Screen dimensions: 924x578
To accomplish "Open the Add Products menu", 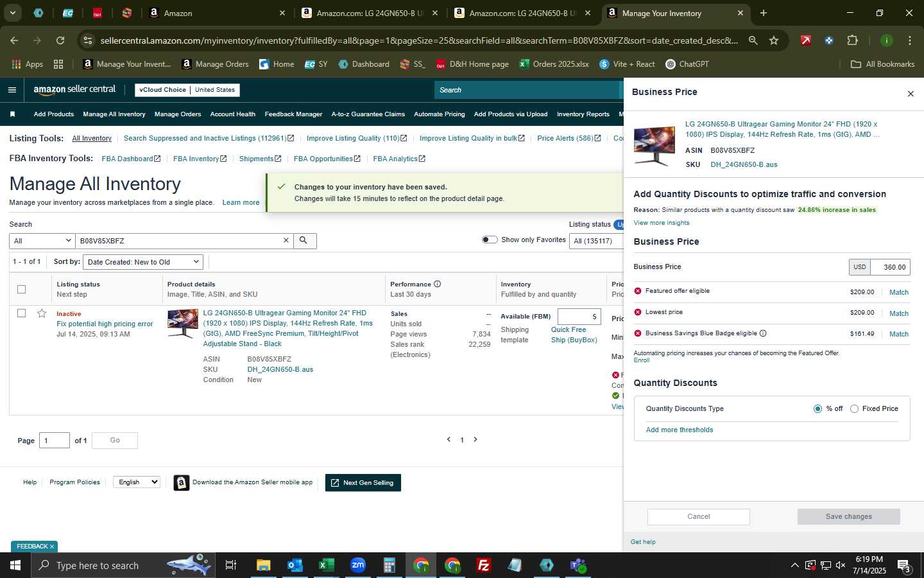I will [54, 114].
